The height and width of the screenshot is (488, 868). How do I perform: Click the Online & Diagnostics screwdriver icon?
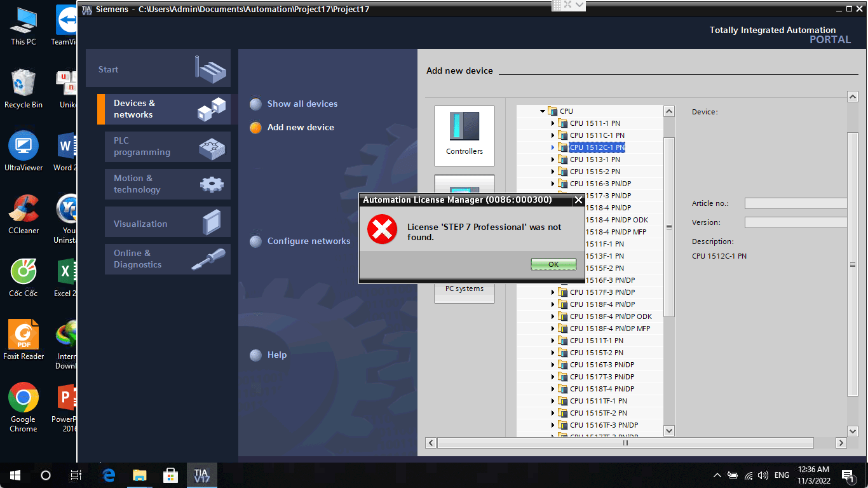(209, 260)
